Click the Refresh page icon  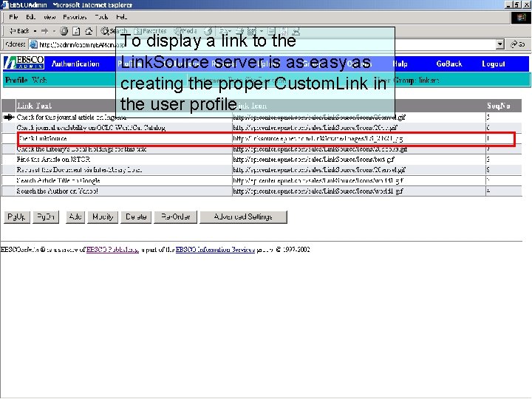point(76,31)
